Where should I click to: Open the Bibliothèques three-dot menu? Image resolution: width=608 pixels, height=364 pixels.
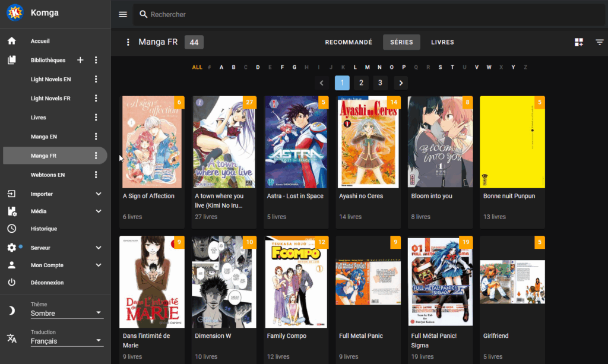coord(96,60)
